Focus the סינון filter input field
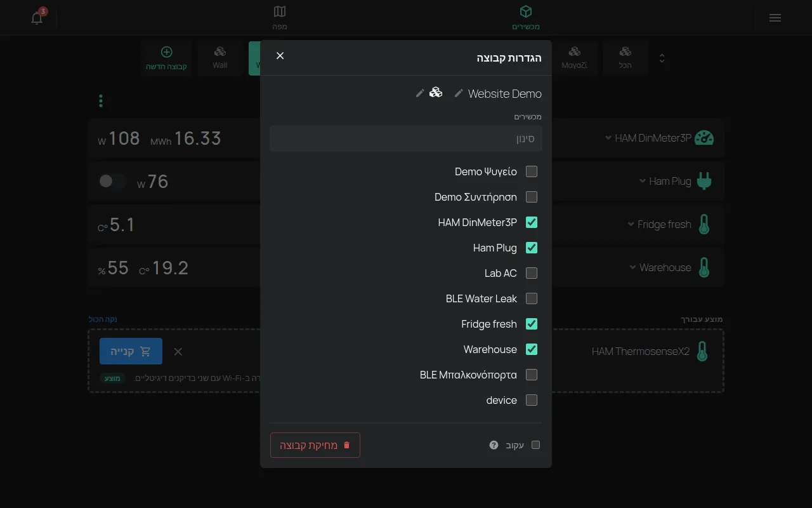The width and height of the screenshot is (812, 508). click(x=406, y=138)
